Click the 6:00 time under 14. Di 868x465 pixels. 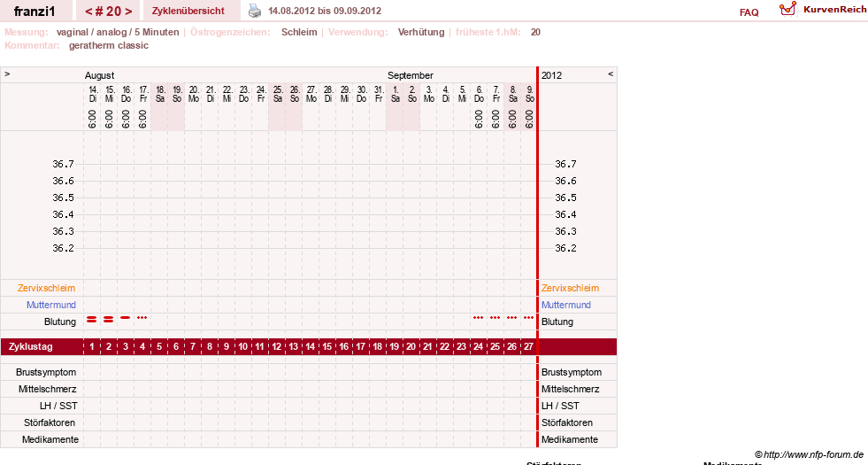point(92,120)
